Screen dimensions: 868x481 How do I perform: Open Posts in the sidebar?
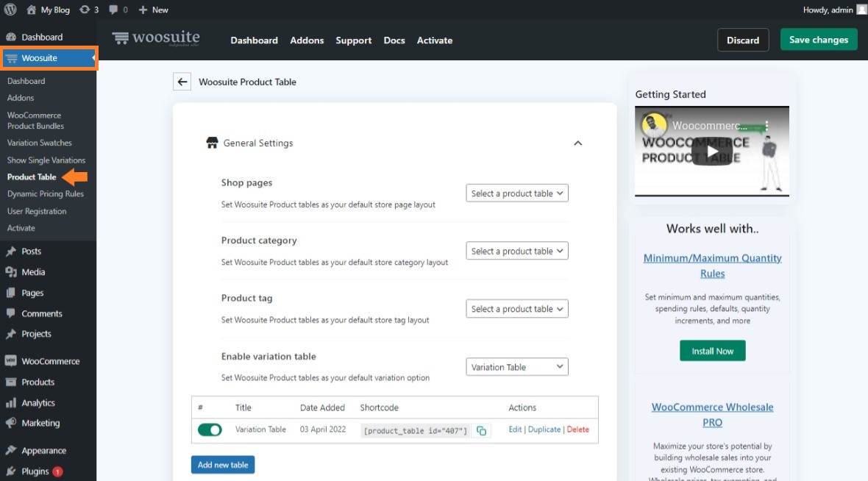coord(31,252)
